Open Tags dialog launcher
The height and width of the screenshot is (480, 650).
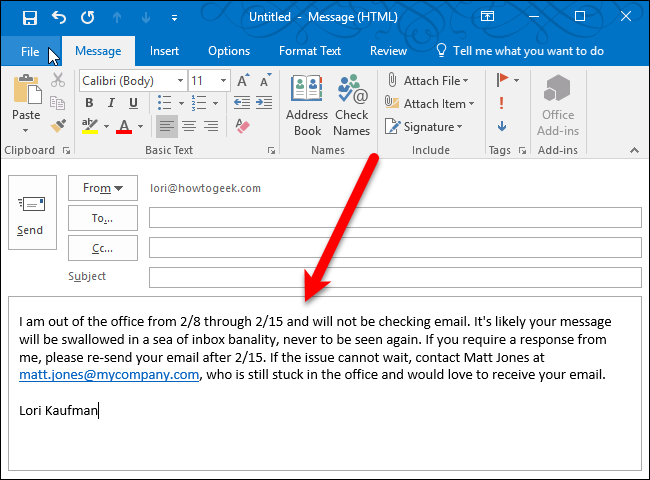click(x=522, y=150)
